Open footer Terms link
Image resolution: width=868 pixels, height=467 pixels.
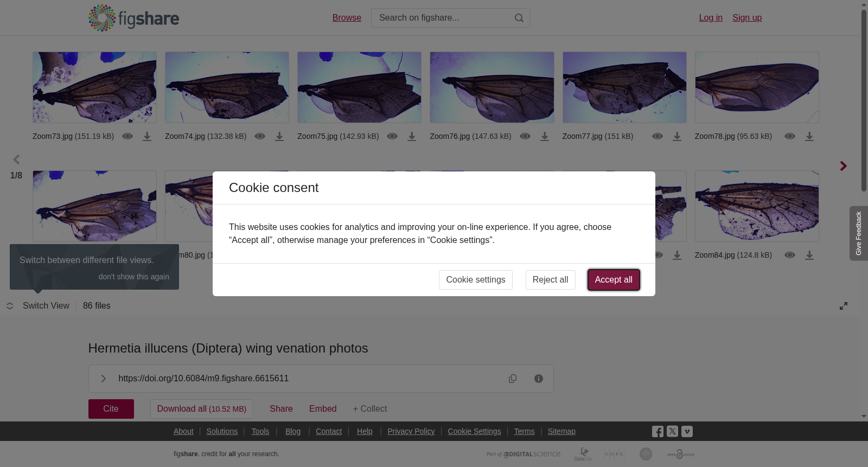click(x=524, y=431)
